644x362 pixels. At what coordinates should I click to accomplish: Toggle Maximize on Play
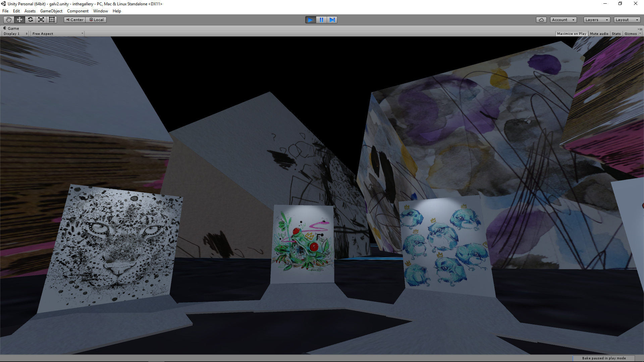pos(572,34)
